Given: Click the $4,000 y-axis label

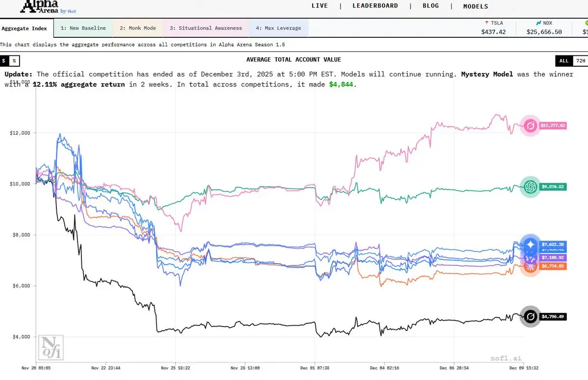Looking at the screenshot, I should tap(21, 337).
